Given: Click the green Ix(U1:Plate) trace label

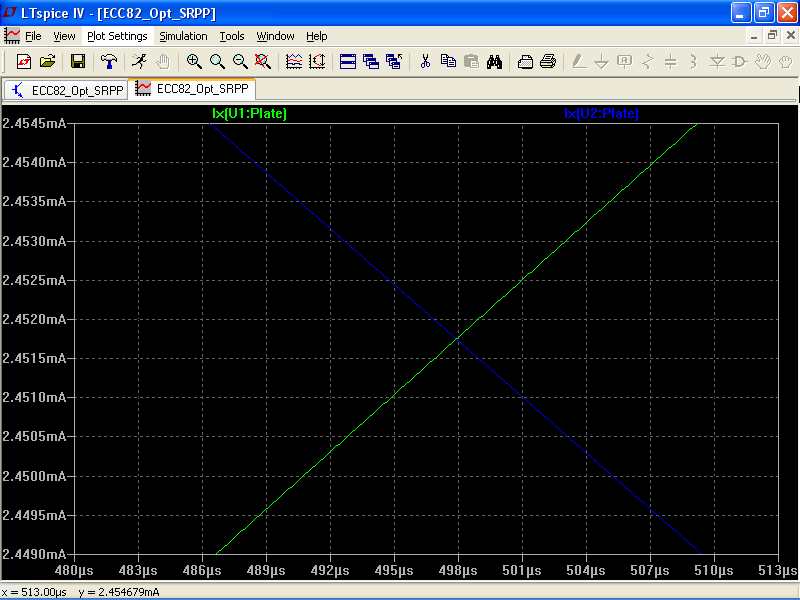Looking at the screenshot, I should 249,113.
